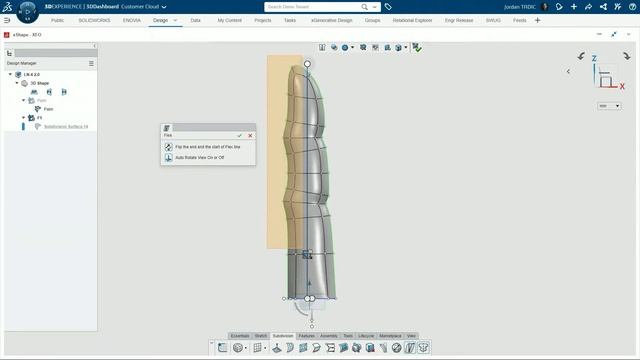Click the rebuild green checkmark icon
This screenshot has width=640, height=360.
[416, 47]
